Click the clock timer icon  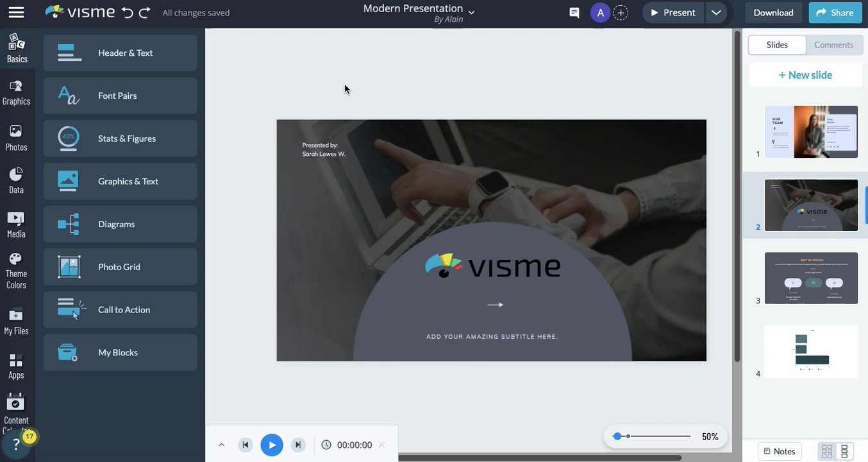[x=326, y=445]
